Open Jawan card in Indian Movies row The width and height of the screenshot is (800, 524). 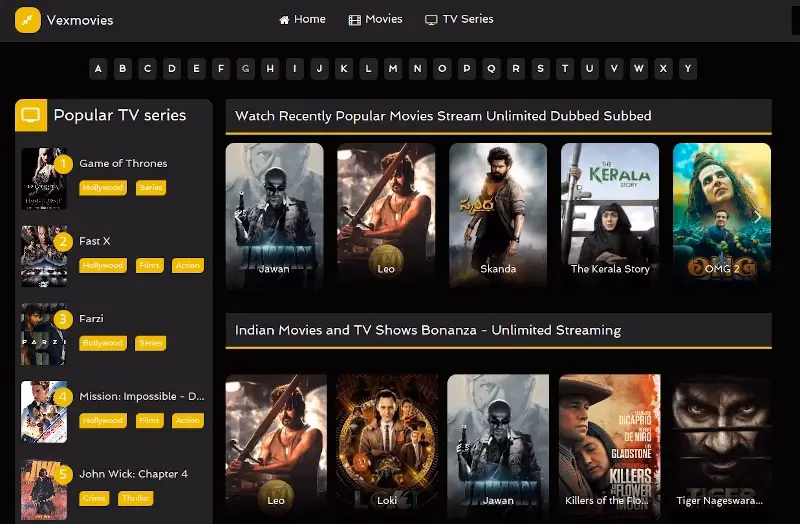point(498,447)
